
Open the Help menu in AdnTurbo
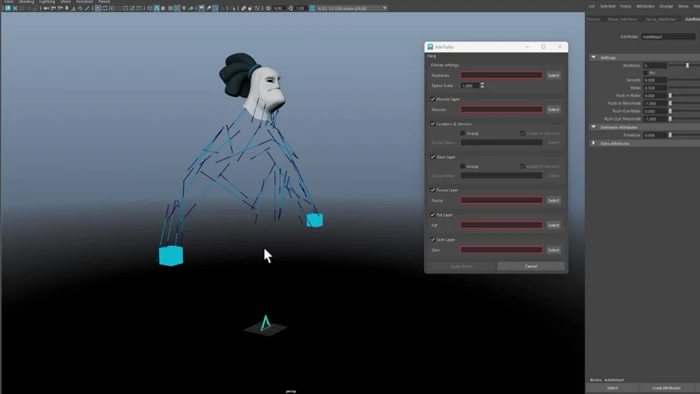click(432, 56)
